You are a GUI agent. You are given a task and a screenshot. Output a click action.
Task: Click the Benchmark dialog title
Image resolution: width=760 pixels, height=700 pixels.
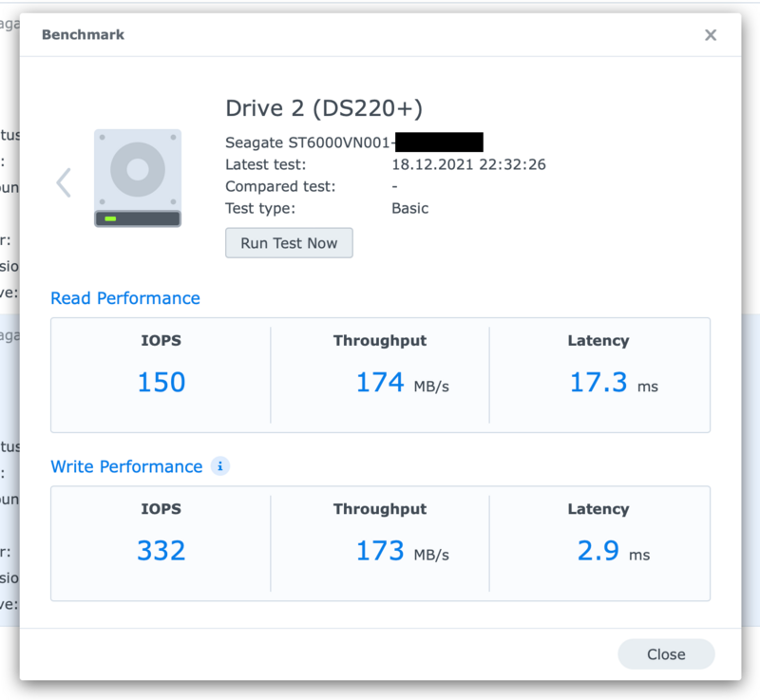tap(83, 35)
